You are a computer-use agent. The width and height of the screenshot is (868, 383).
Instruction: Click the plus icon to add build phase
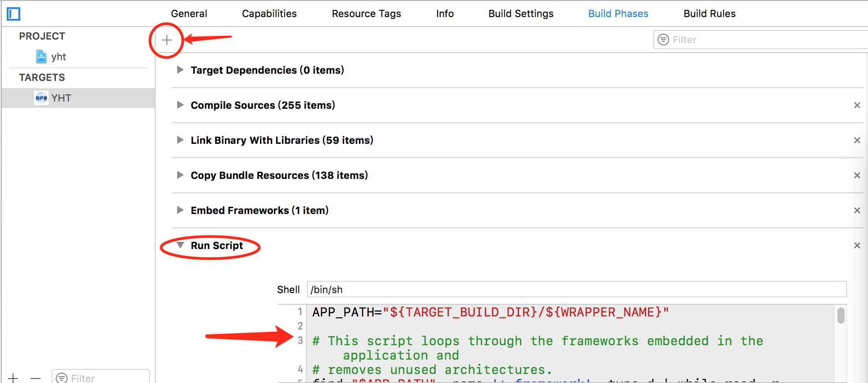(x=167, y=40)
